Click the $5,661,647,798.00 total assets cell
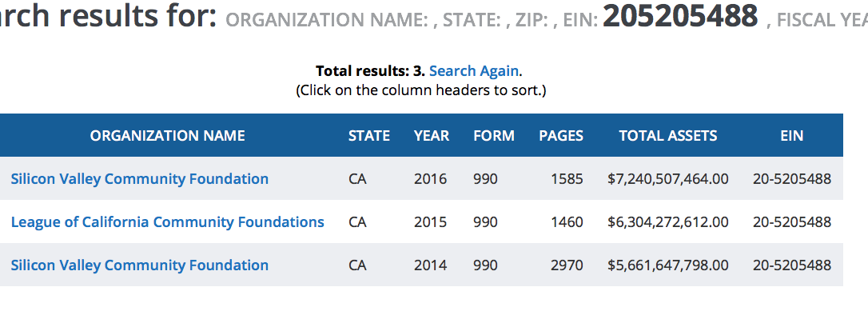 [668, 265]
